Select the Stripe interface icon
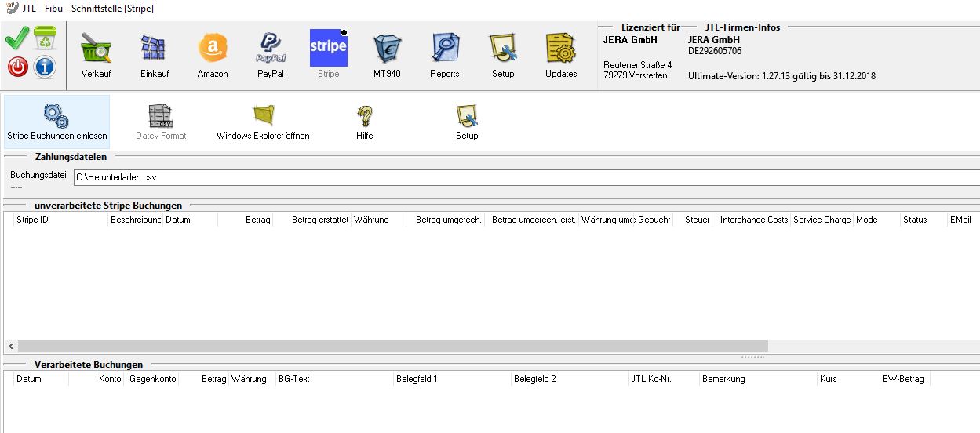This screenshot has width=980, height=433. 329,55
